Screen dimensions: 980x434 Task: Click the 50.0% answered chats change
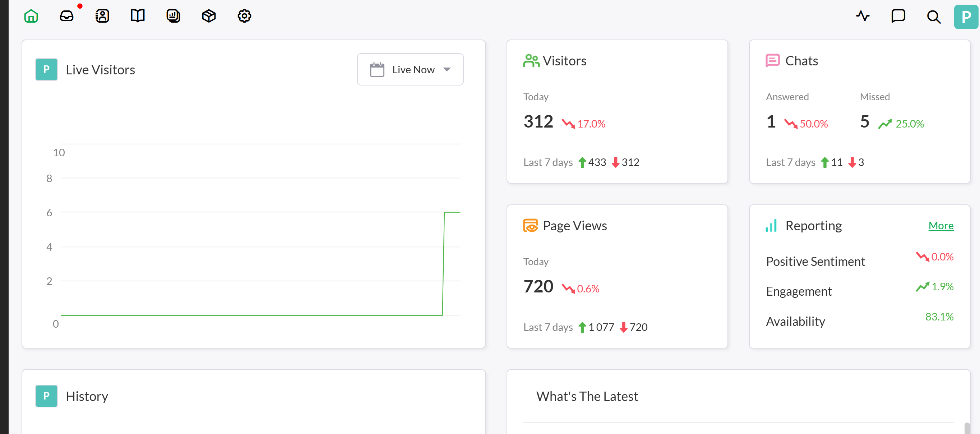tap(814, 124)
